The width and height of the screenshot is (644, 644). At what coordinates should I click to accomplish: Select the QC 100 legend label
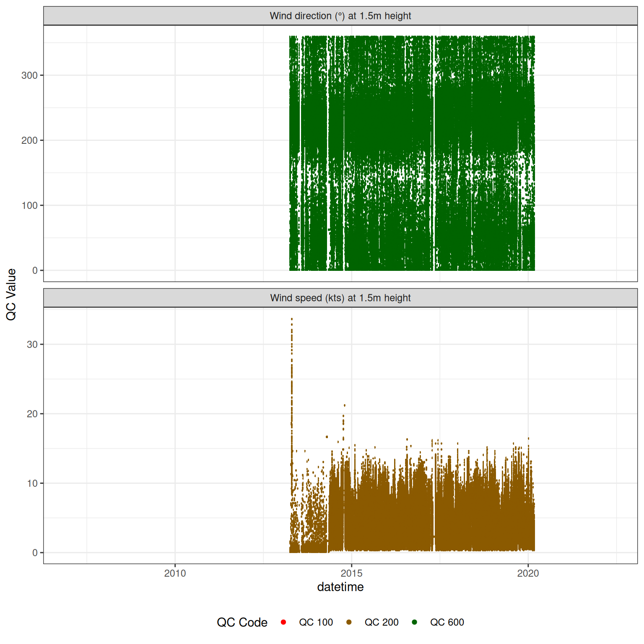click(316, 622)
